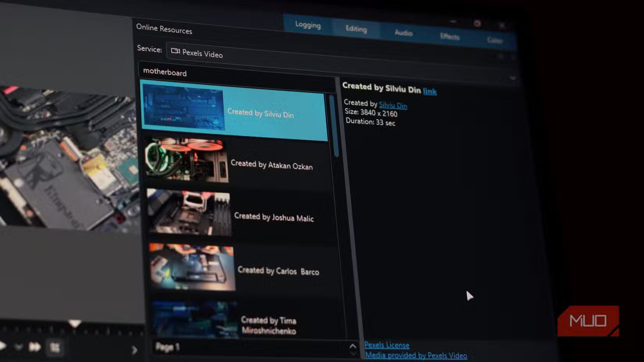Choose the Joshua Malic video thumbnail
The width and height of the screenshot is (644, 362).
pyautogui.click(x=189, y=213)
